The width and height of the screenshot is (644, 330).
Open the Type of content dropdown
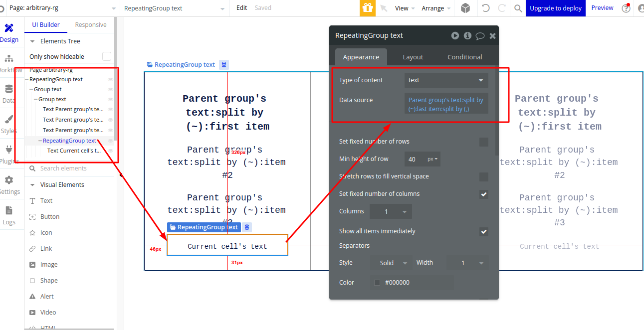(x=446, y=80)
